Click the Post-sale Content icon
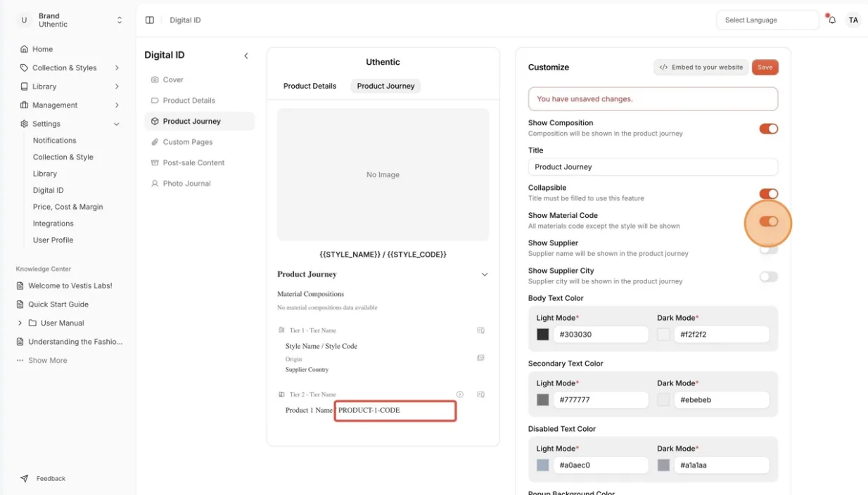Image resolution: width=868 pixels, height=495 pixels. click(155, 163)
